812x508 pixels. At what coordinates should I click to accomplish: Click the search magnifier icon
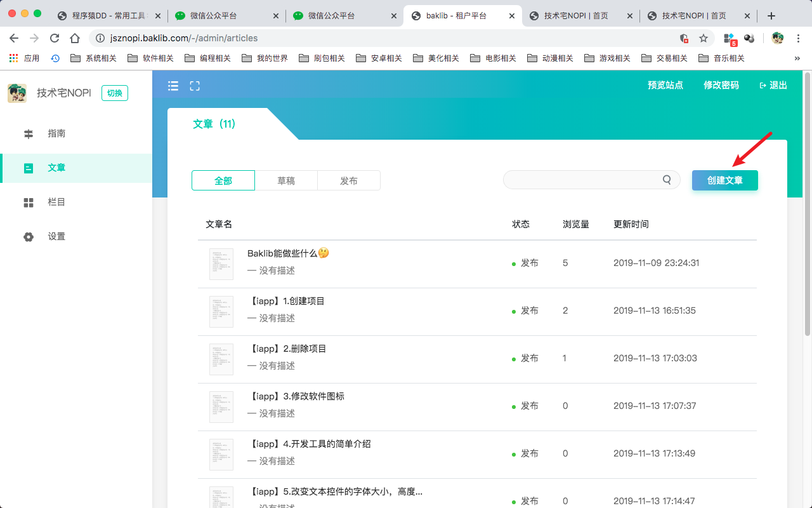point(667,180)
